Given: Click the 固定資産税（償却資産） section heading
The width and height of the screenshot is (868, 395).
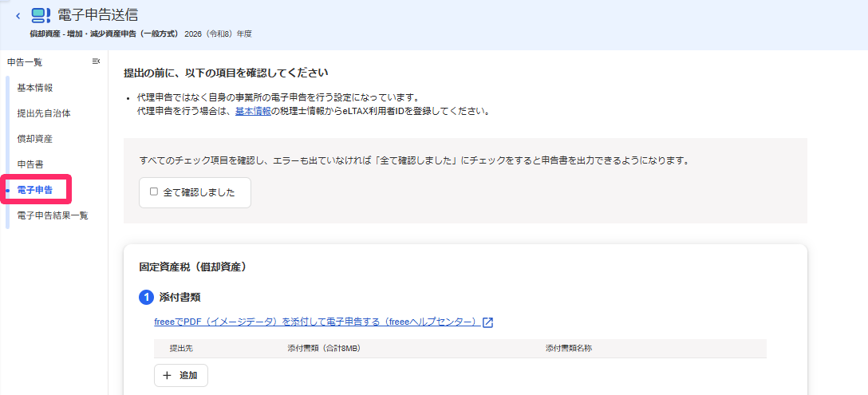Looking at the screenshot, I should (x=192, y=267).
